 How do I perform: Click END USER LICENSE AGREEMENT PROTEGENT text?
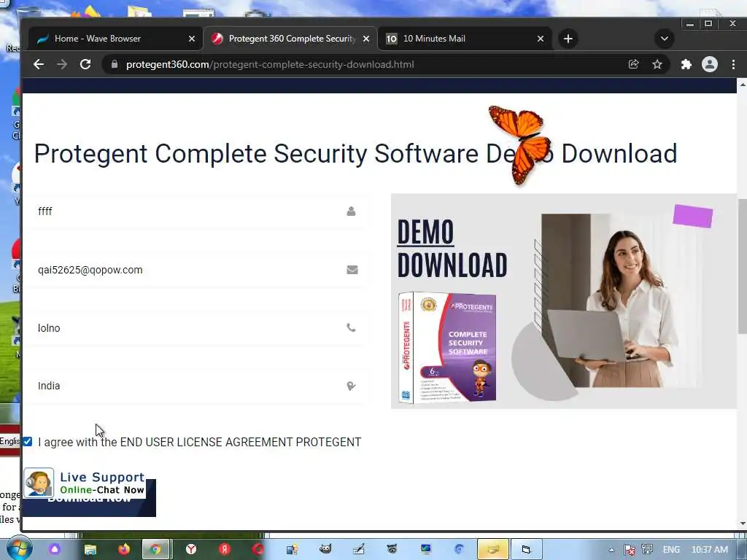[241, 442]
